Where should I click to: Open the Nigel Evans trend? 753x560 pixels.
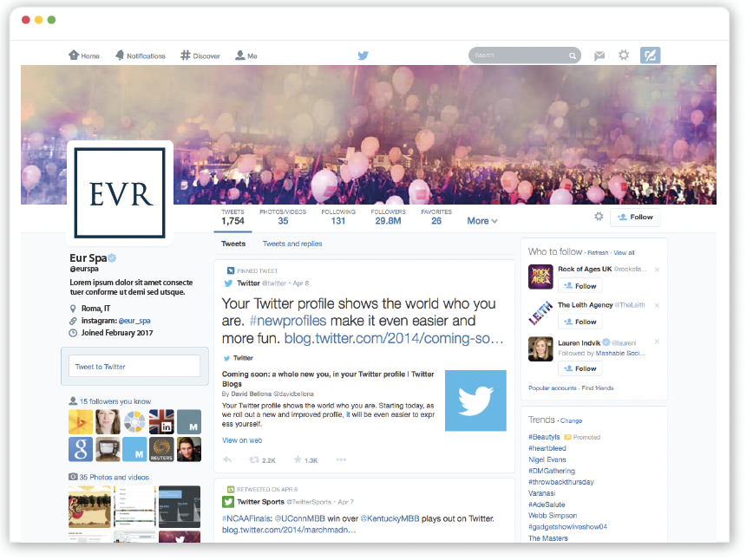pyautogui.click(x=547, y=459)
